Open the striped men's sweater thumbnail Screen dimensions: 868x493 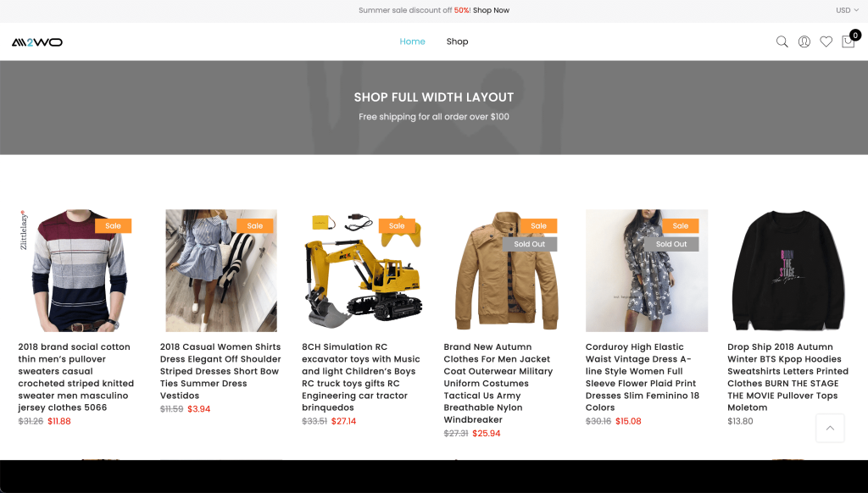pos(79,270)
